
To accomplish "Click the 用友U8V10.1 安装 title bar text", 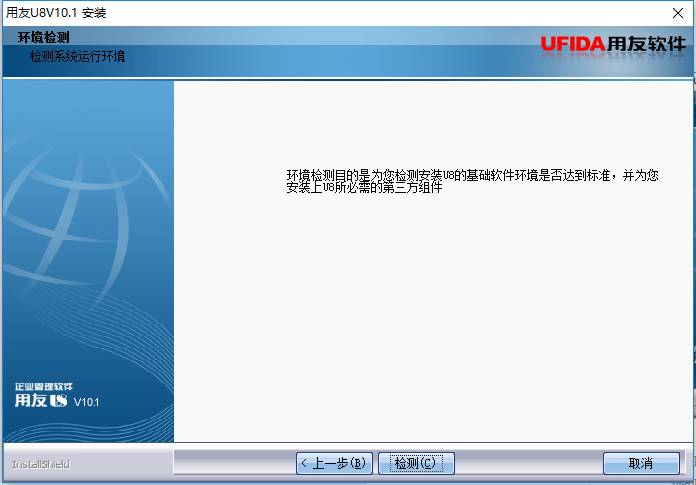I will (x=56, y=13).
